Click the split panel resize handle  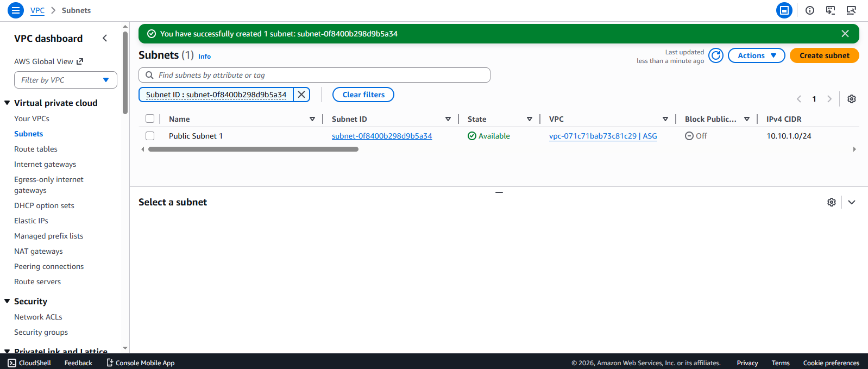[x=499, y=192]
